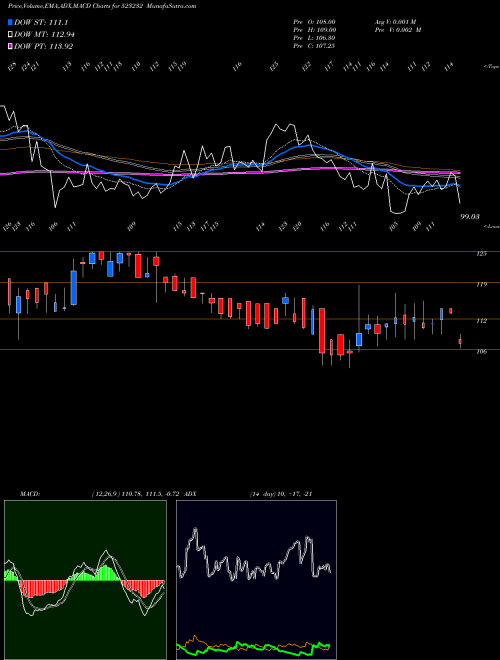Click the 125 price level axis label
Screen dimensions: 500x660
coord(482,253)
